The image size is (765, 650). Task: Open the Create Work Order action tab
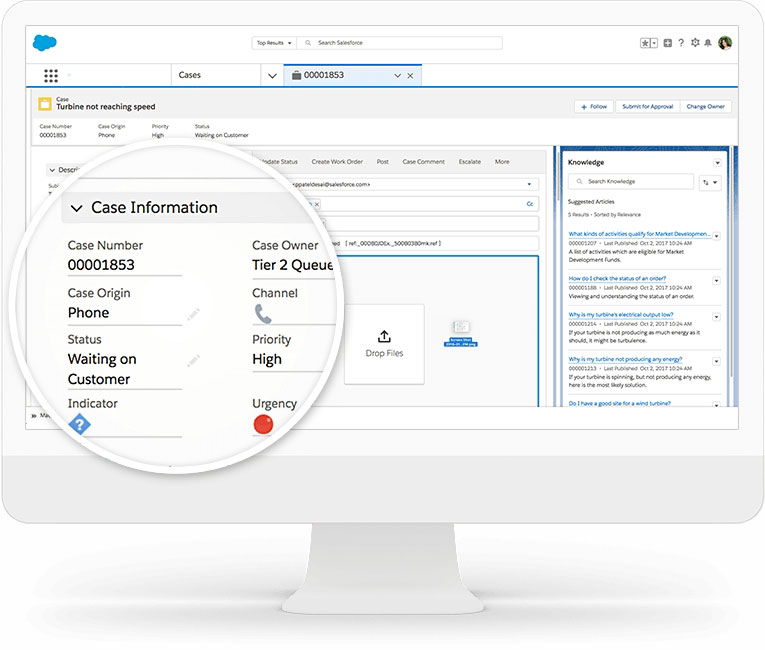337,162
